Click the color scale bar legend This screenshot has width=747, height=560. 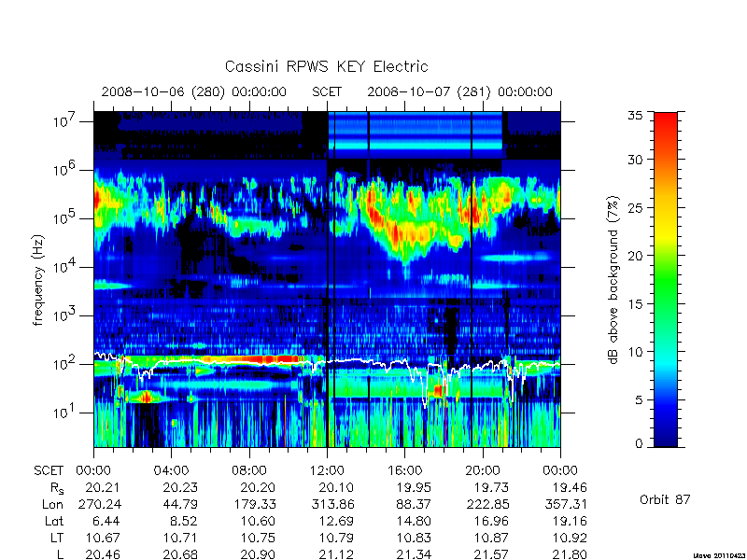[x=666, y=279]
